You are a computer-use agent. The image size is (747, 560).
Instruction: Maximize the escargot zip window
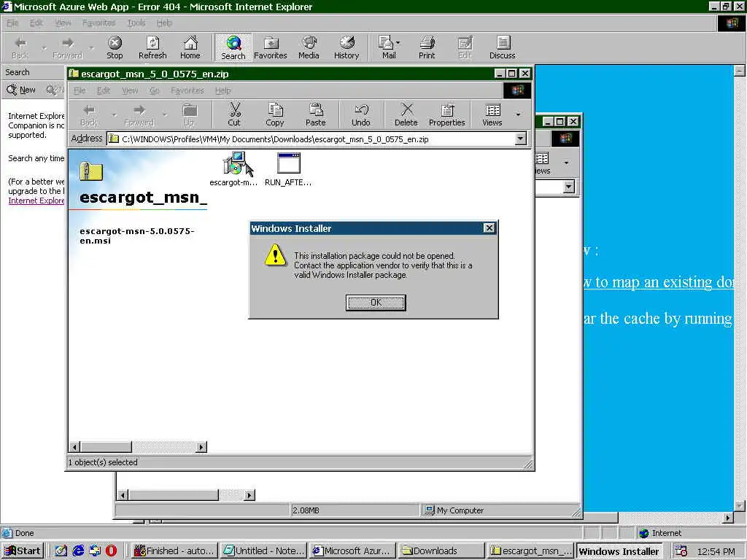pos(511,74)
